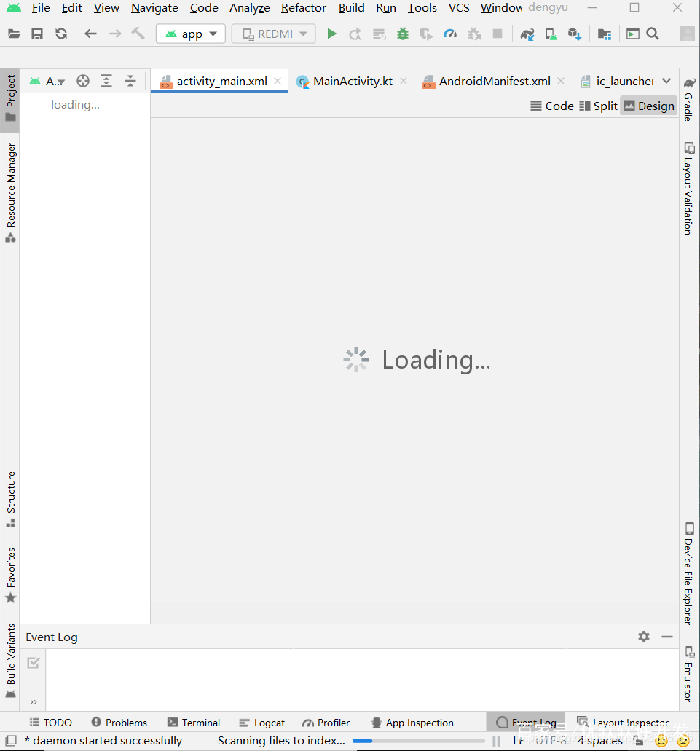Mark all as read checkmark in Event Log

(33, 663)
